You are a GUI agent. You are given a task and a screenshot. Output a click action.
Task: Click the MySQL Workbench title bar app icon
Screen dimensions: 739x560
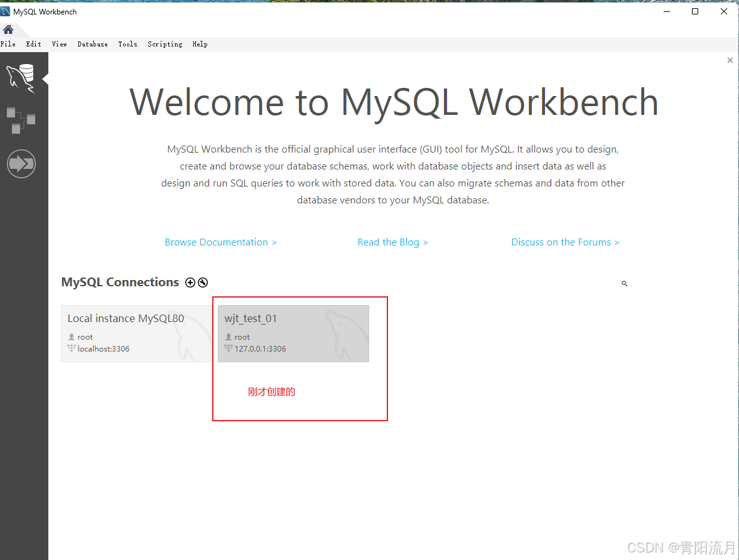[6, 11]
